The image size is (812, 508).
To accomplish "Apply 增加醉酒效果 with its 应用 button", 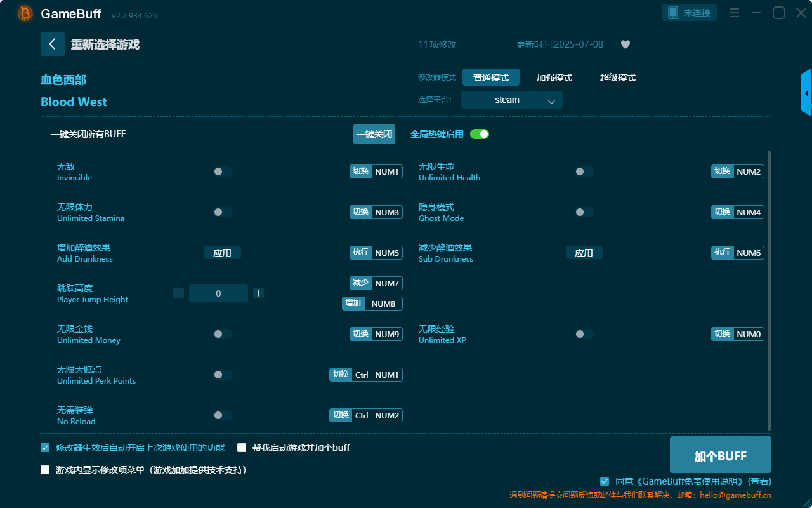I will (x=222, y=252).
